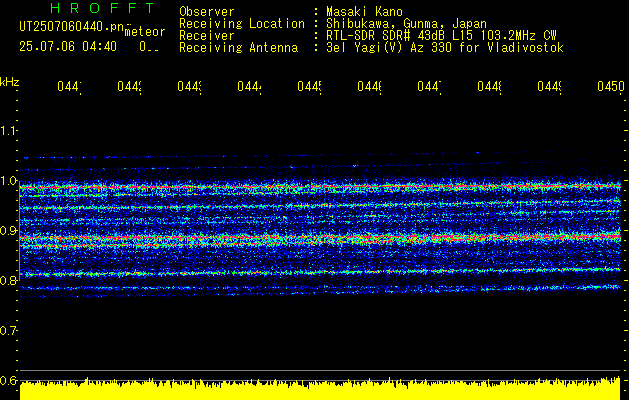Click the 1.0 frequency axis label
This screenshot has height=400, width=629.
(8, 181)
